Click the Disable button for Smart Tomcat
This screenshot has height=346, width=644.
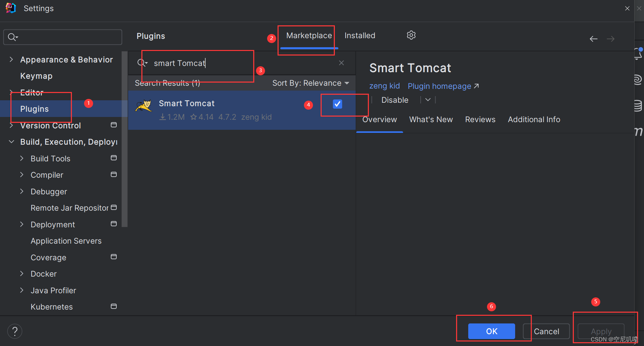(395, 100)
